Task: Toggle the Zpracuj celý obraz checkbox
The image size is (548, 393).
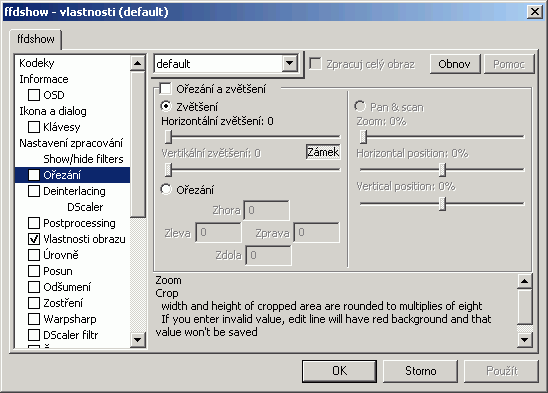Action: (315, 64)
